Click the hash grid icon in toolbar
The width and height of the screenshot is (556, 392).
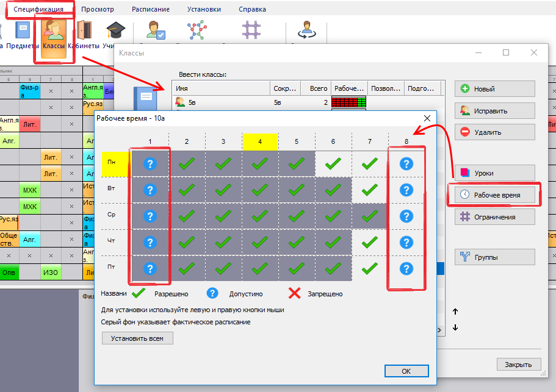(250, 30)
